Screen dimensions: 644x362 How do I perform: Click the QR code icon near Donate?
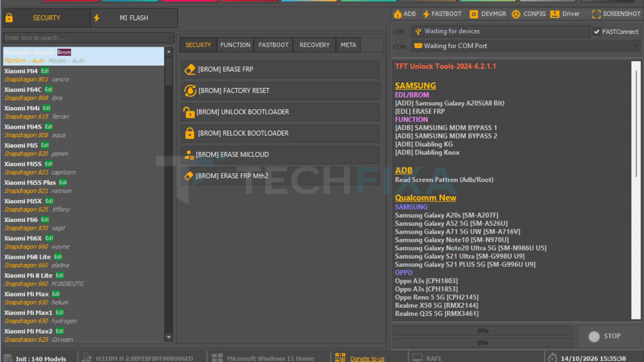click(340, 358)
